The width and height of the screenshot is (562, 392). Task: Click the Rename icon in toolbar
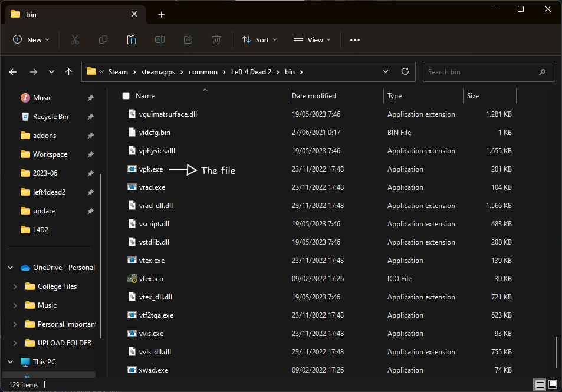pos(160,39)
